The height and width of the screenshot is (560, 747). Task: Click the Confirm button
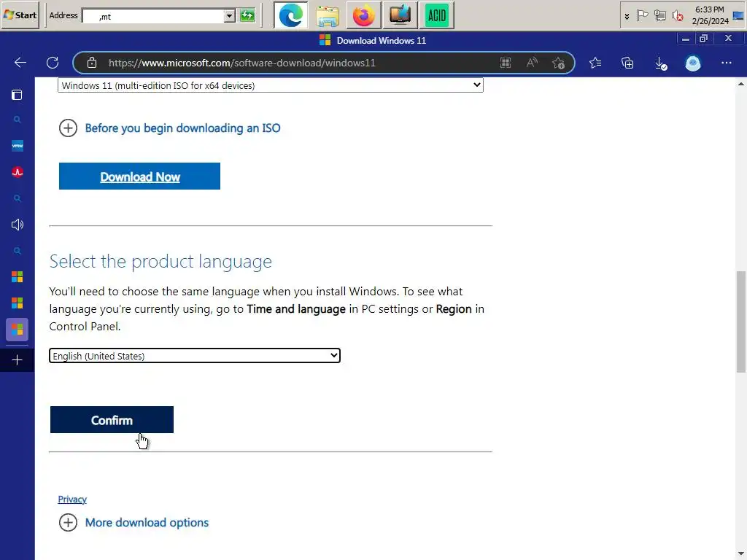point(112,420)
